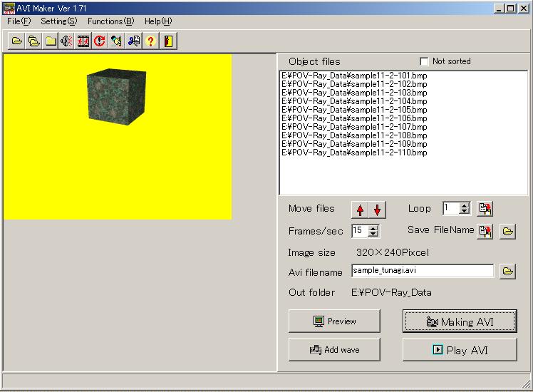
Task: Click the exit door toolbar icon
Action: (x=168, y=41)
